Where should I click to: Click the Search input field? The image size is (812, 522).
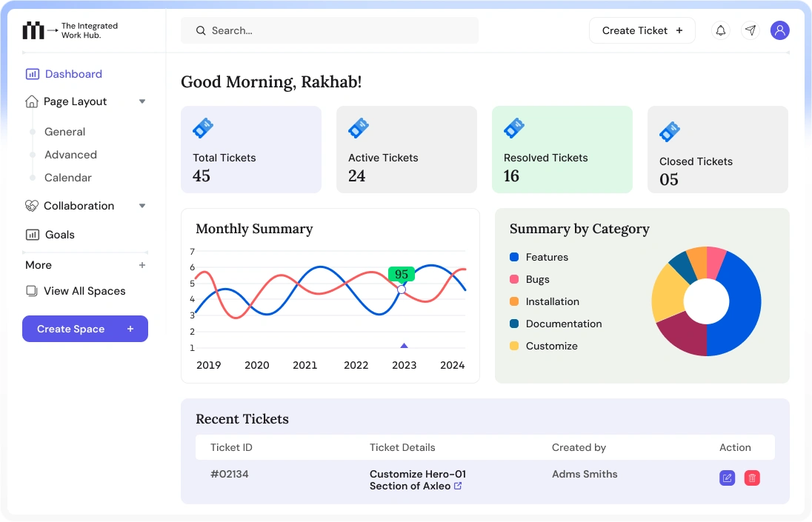point(330,30)
